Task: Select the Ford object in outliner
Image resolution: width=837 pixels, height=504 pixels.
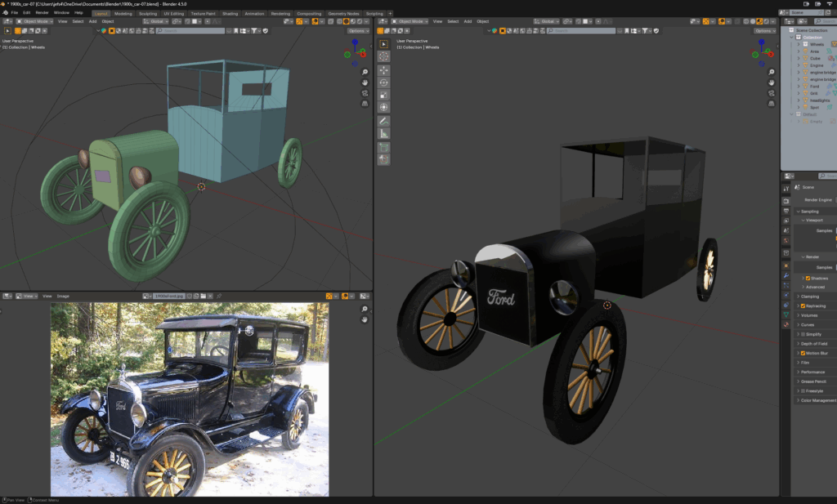Action: [x=814, y=87]
